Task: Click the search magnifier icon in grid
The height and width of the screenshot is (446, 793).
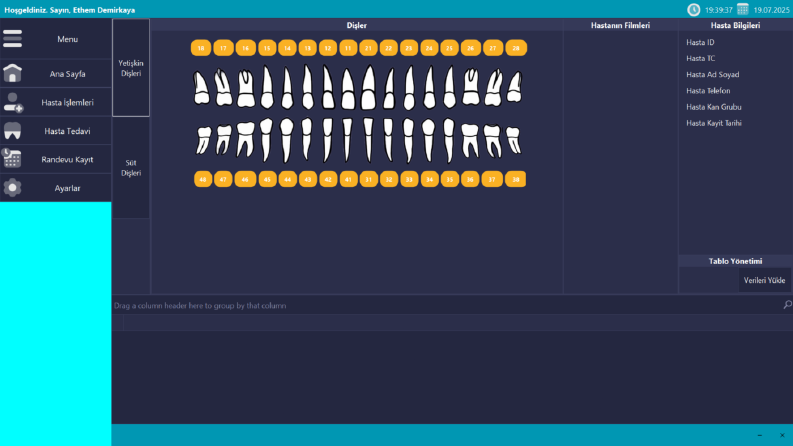Action: (x=787, y=304)
